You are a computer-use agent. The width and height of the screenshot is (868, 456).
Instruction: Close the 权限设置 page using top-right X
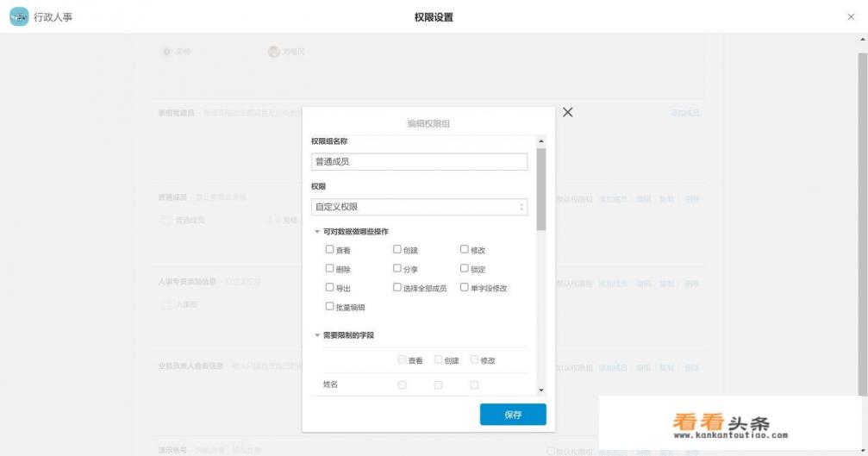[851, 17]
